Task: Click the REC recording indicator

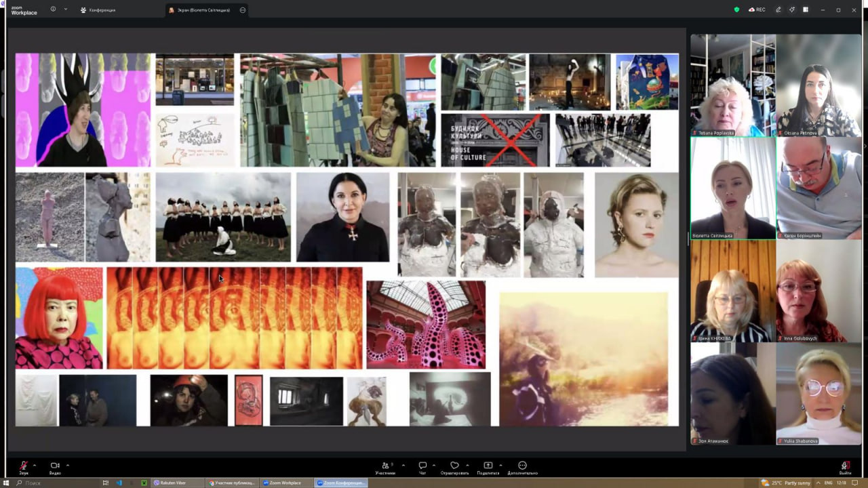Action: pos(757,10)
